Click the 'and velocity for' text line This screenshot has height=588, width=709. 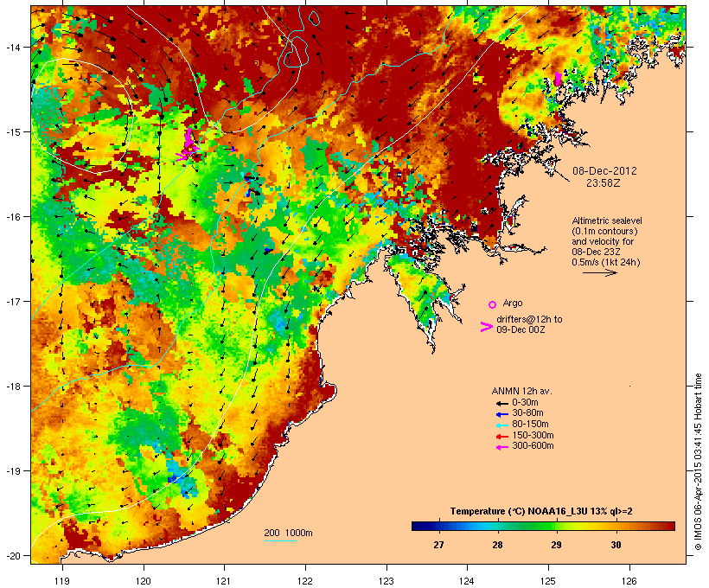[603, 241]
